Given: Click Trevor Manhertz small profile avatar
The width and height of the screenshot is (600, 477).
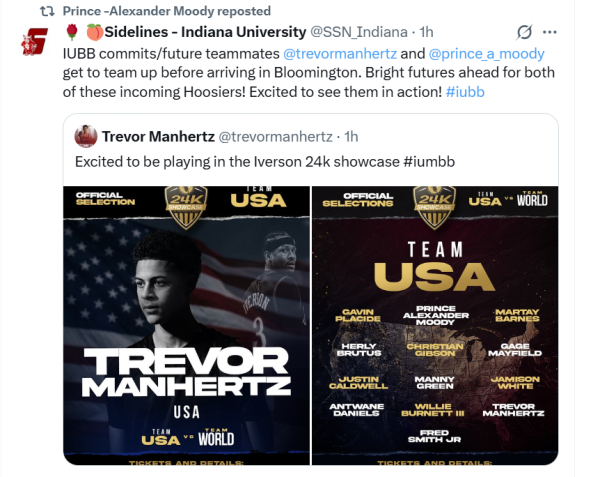Looking at the screenshot, I should (x=86, y=136).
